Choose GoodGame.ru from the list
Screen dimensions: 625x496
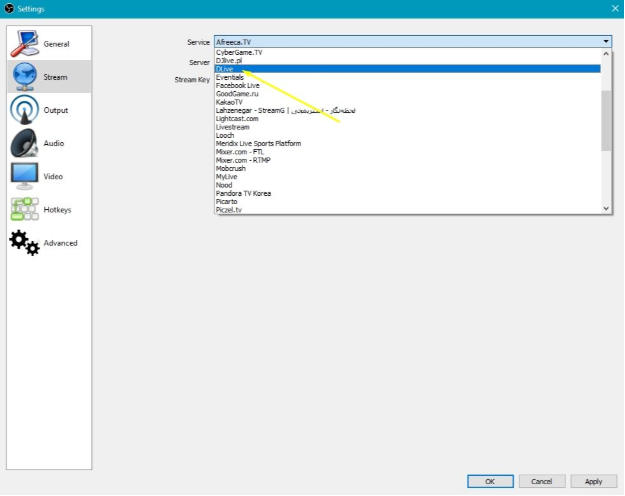pos(407,94)
